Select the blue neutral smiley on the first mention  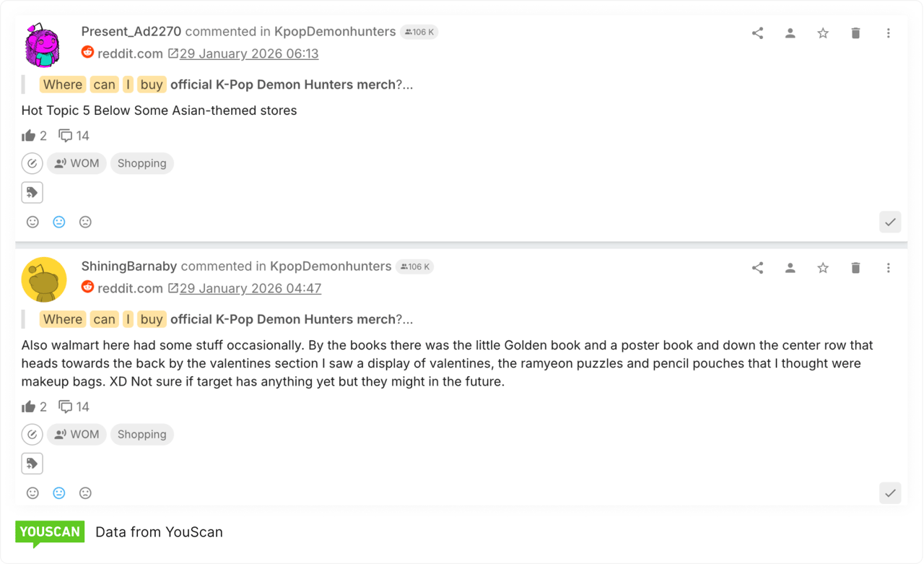pos(58,222)
